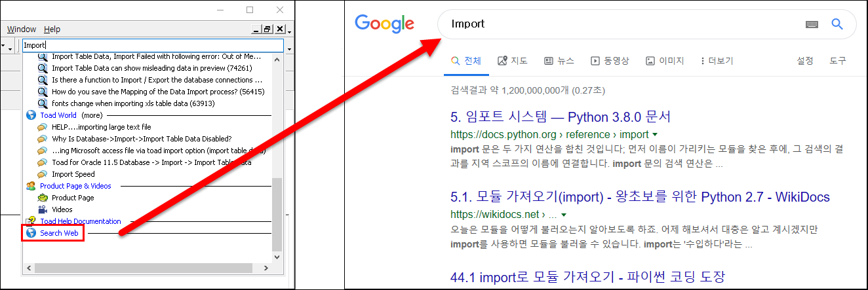Click the chat bubble icon beside HELP importing large text file
Image resolution: width=868 pixels, height=290 pixels.
tap(43, 127)
